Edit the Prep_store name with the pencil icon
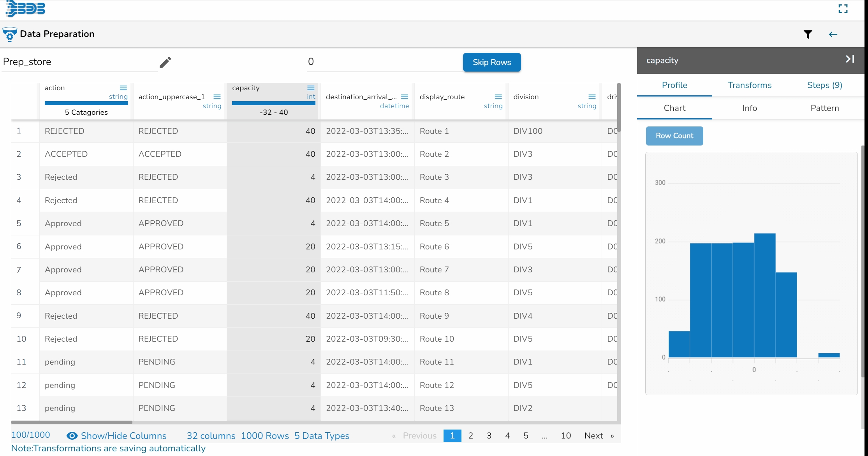 pos(165,62)
